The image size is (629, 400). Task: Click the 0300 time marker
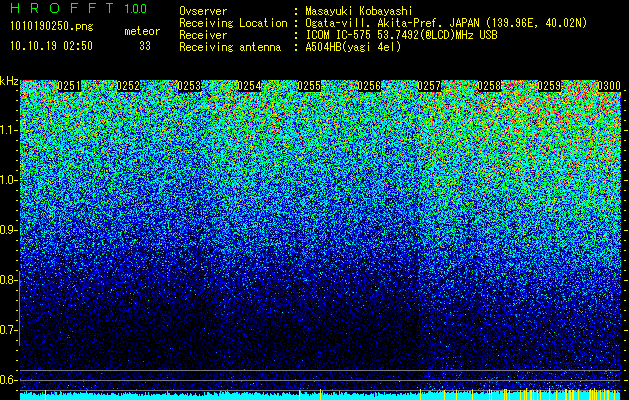(x=609, y=86)
